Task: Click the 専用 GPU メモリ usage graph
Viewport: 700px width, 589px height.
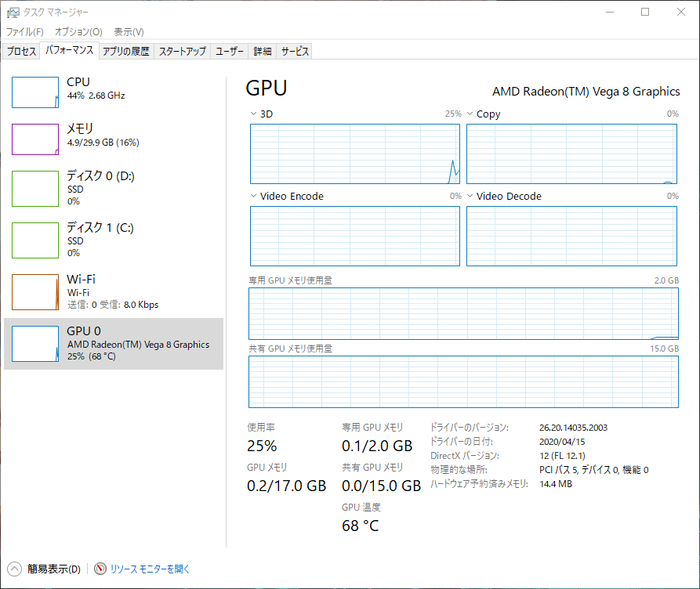Action: coord(464,313)
